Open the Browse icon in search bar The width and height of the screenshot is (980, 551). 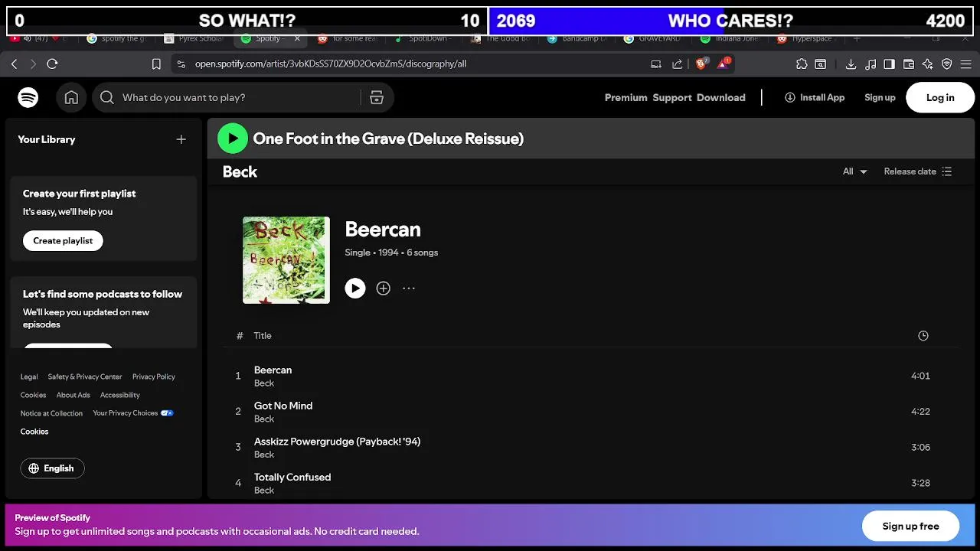[x=377, y=97]
